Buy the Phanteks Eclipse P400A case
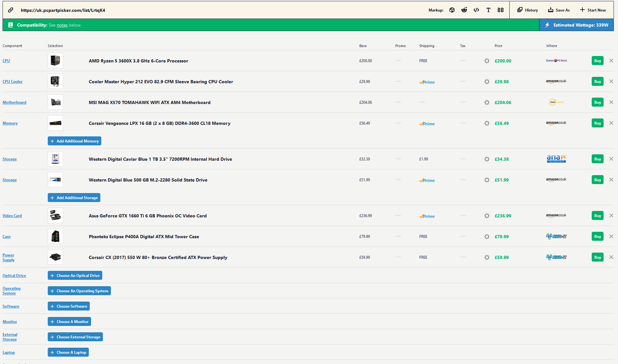The width and height of the screenshot is (618, 364). pyautogui.click(x=597, y=237)
